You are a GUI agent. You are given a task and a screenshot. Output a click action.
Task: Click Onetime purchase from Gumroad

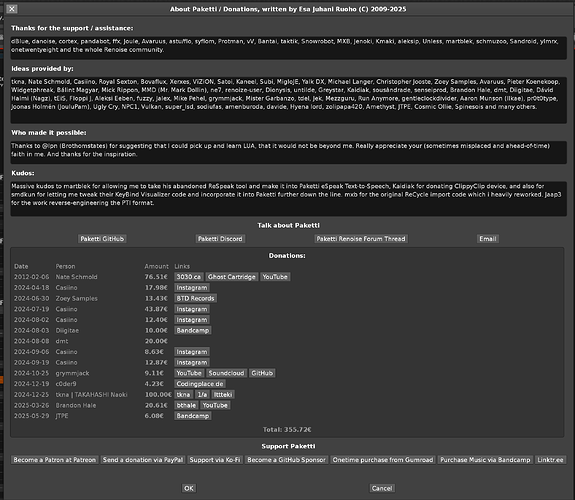click(383, 460)
